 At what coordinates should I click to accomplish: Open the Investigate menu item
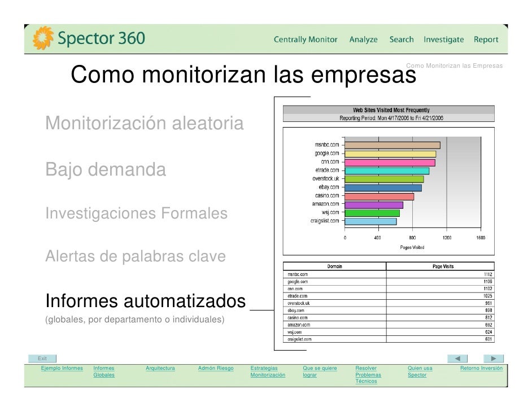click(443, 40)
